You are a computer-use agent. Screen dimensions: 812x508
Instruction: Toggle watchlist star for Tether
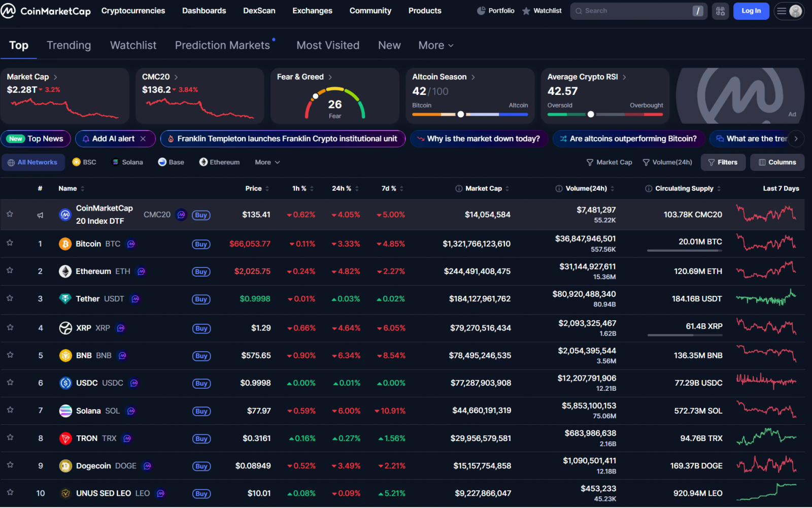tap(10, 298)
